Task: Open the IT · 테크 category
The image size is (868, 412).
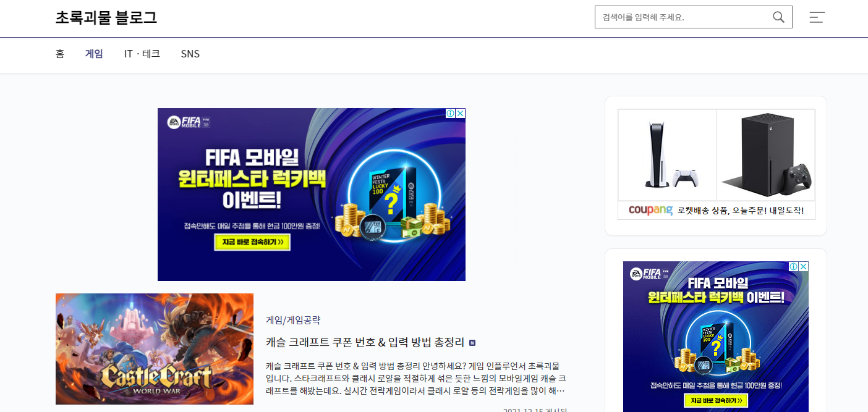Action: click(142, 54)
